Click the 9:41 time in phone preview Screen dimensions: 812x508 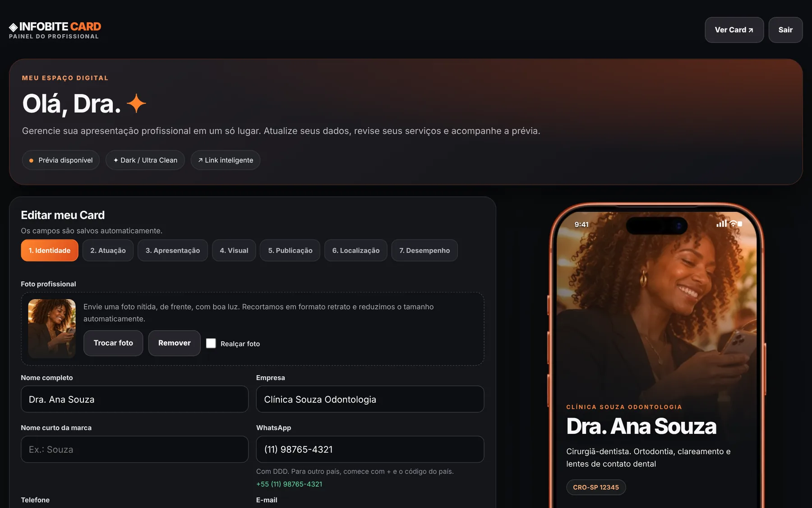(x=581, y=224)
